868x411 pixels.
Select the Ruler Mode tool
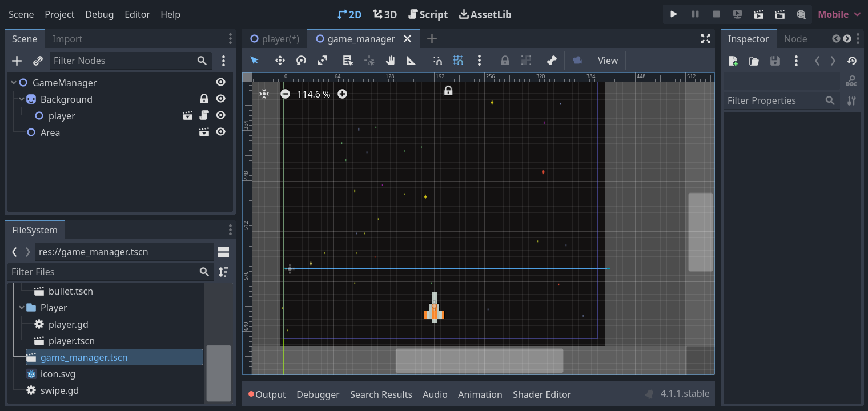[411, 61]
